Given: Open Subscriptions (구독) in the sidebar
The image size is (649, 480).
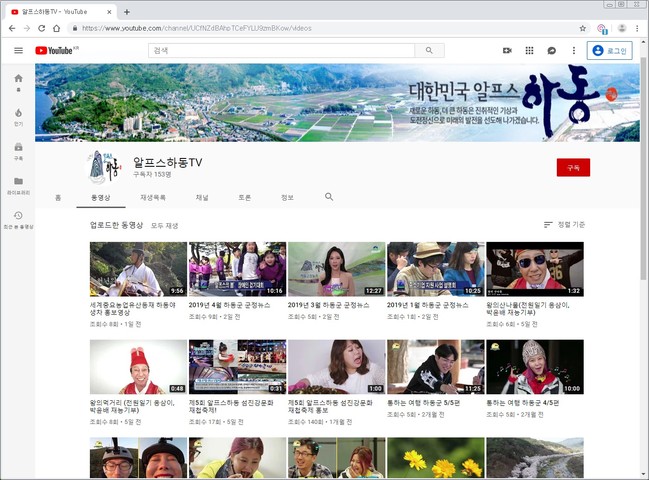Looking at the screenshot, I should coord(18,150).
